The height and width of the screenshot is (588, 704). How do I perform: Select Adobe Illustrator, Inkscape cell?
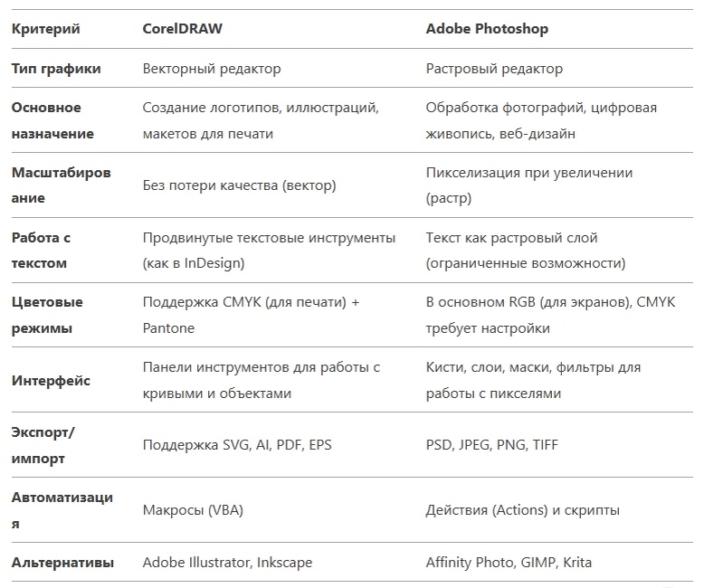[x=228, y=563]
